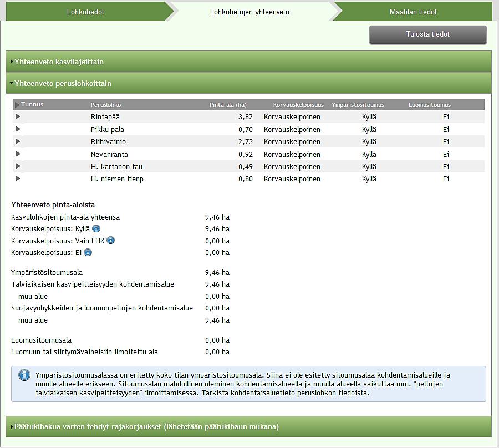Click the 0,80 area value
Viewport: 499px width, 448px height.
pos(246,179)
